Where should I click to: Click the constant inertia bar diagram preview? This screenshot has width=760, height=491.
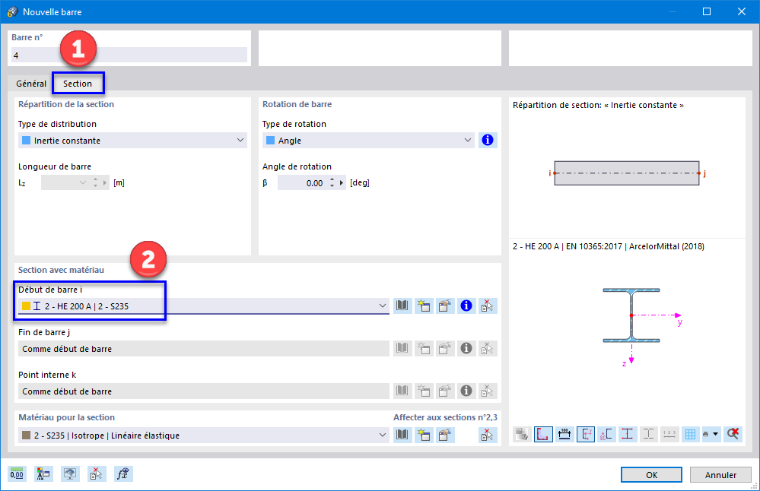pos(627,173)
